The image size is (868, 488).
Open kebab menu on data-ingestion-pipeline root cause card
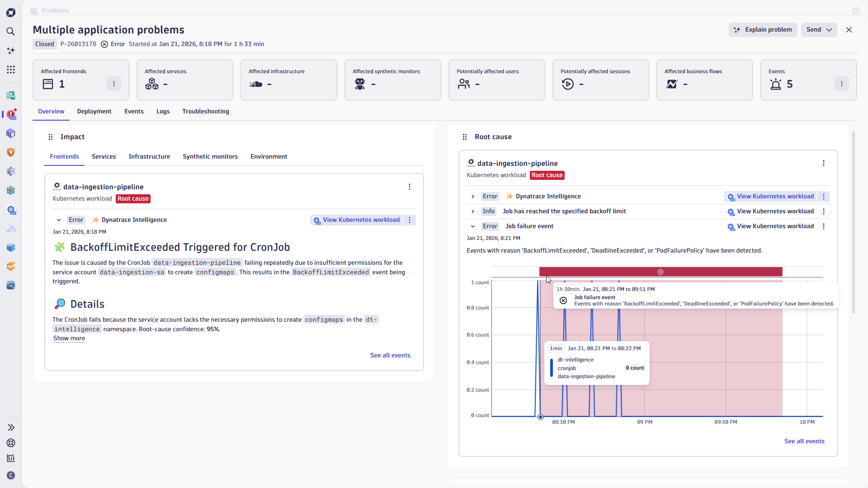pyautogui.click(x=824, y=163)
